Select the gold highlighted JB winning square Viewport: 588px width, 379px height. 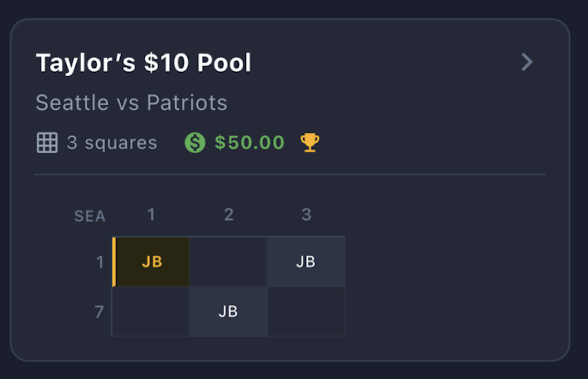tap(152, 262)
